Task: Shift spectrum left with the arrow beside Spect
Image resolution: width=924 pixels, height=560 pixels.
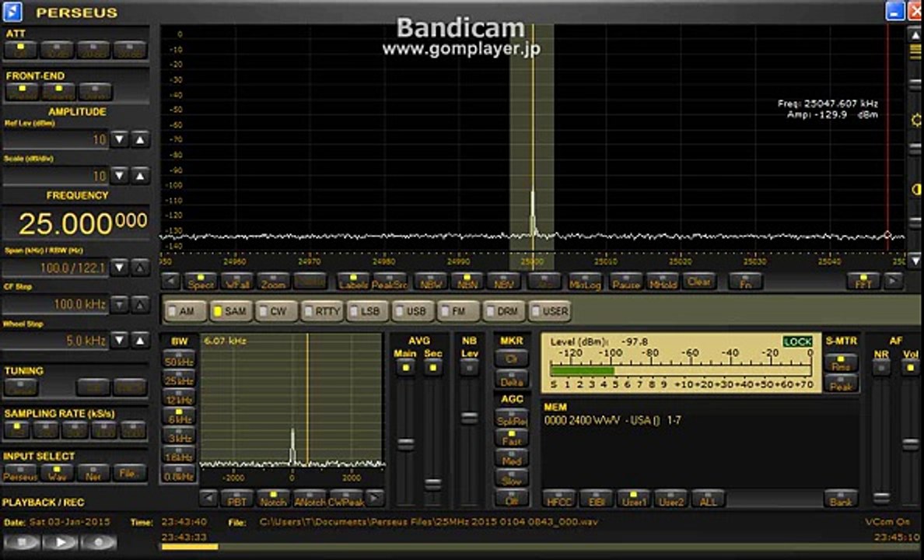Action: tap(170, 282)
